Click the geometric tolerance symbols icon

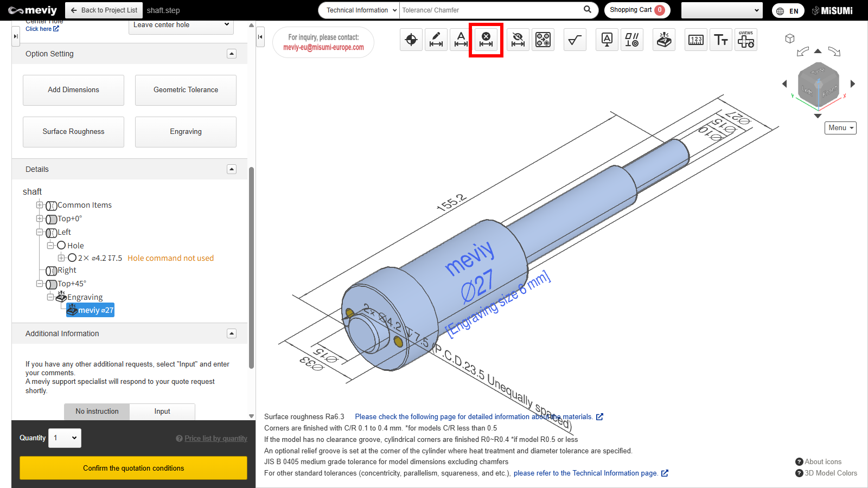[x=632, y=40]
